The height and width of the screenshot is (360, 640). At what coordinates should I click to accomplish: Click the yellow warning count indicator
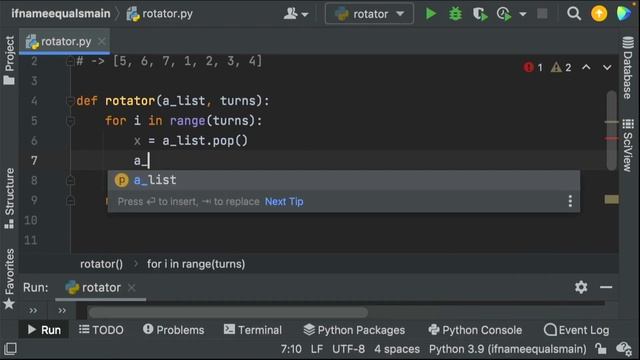pos(561,67)
